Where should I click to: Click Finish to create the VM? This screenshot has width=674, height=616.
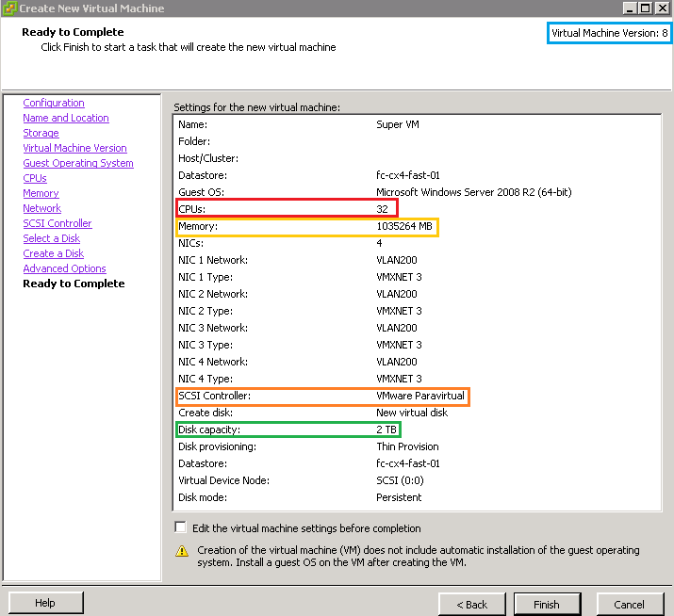pos(547,605)
